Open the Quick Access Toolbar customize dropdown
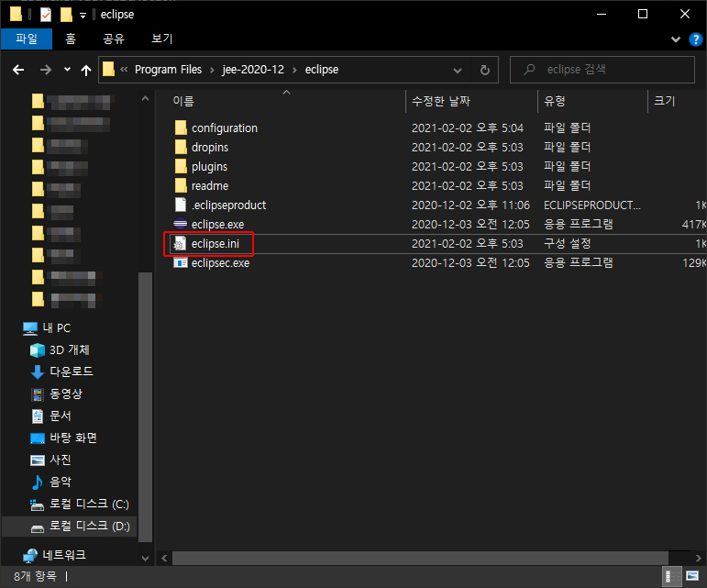Image resolution: width=707 pixels, height=588 pixels. click(x=83, y=16)
